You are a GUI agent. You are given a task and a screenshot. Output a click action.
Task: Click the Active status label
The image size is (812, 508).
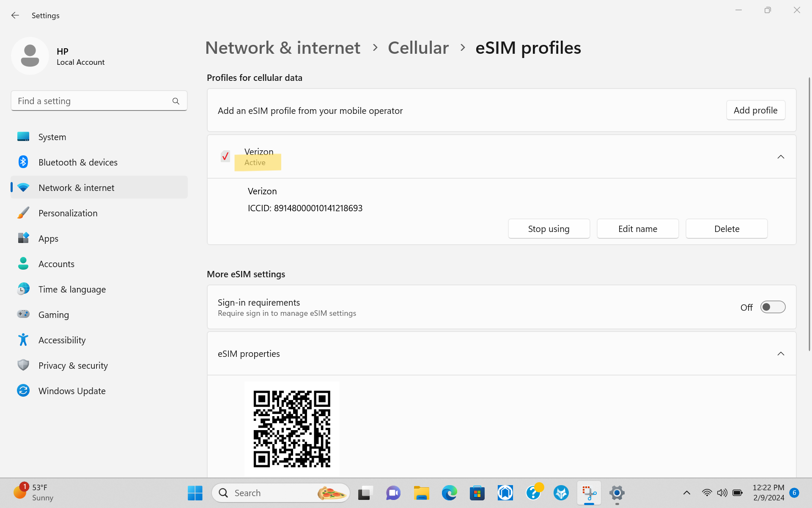pos(255,163)
